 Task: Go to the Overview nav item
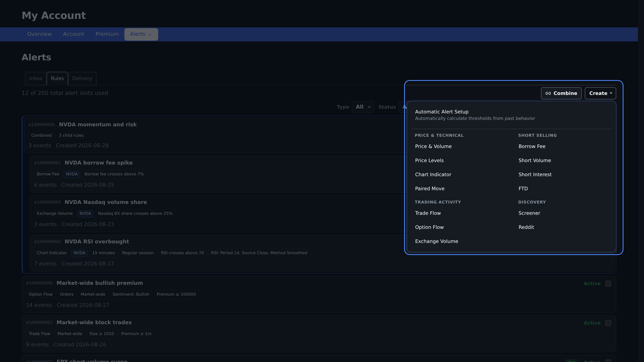39,34
